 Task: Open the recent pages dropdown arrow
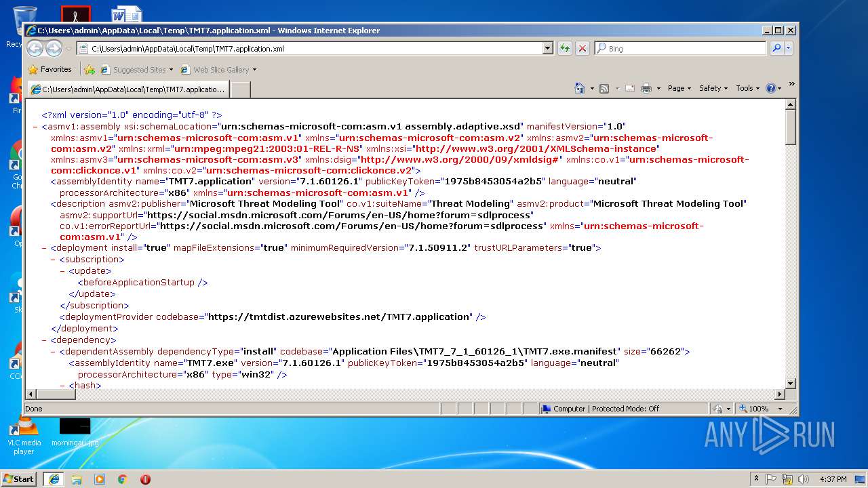[68, 49]
